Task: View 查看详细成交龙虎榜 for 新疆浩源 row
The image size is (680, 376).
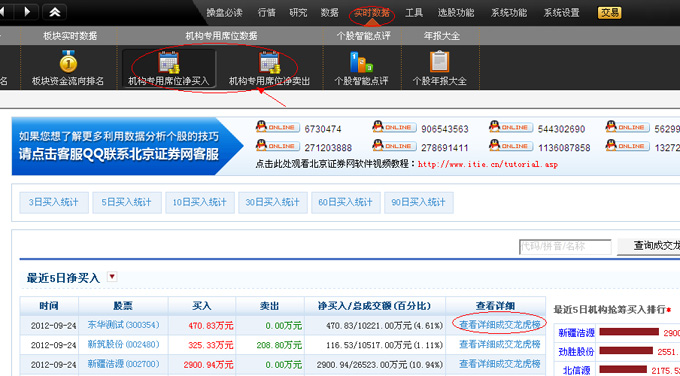Action: point(500,364)
